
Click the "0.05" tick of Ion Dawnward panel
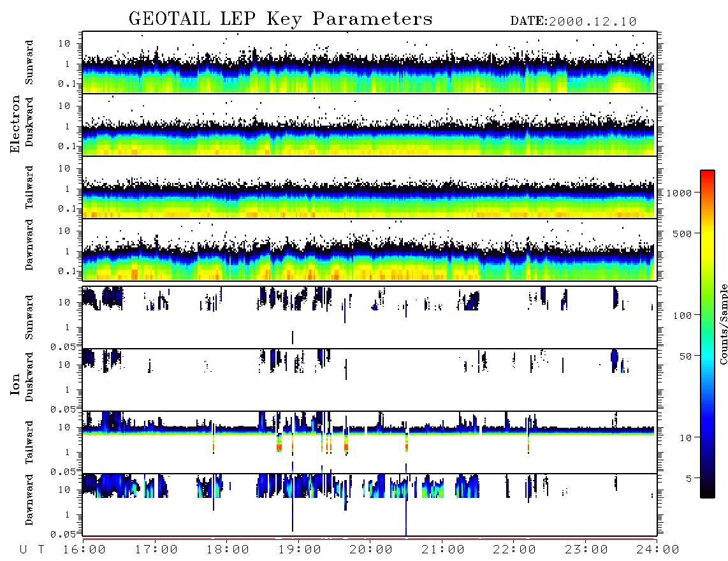[x=62, y=534]
